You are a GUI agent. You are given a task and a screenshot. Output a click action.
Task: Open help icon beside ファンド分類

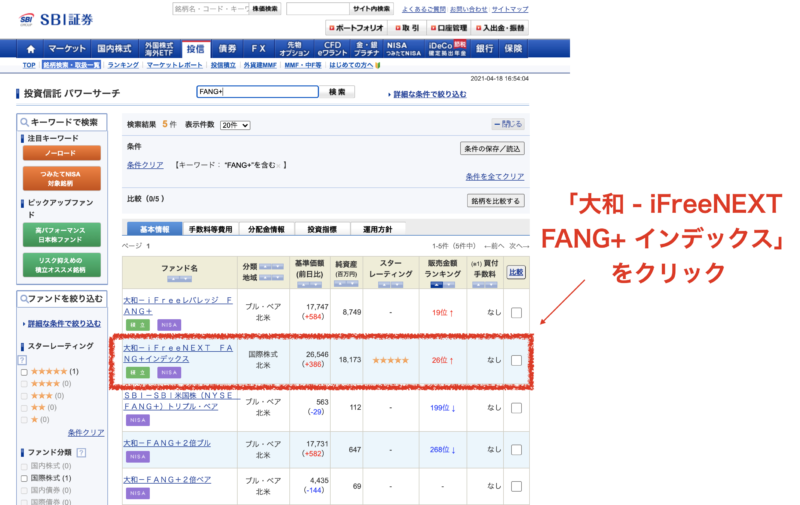click(x=81, y=452)
